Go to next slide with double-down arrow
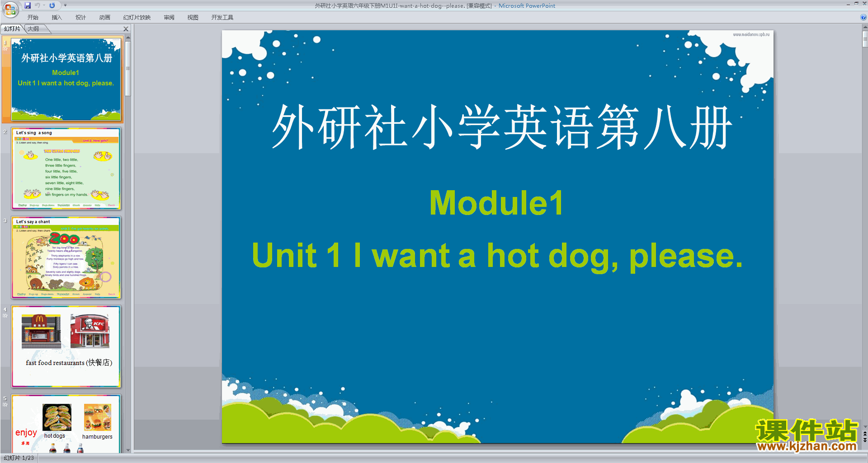 864,440
